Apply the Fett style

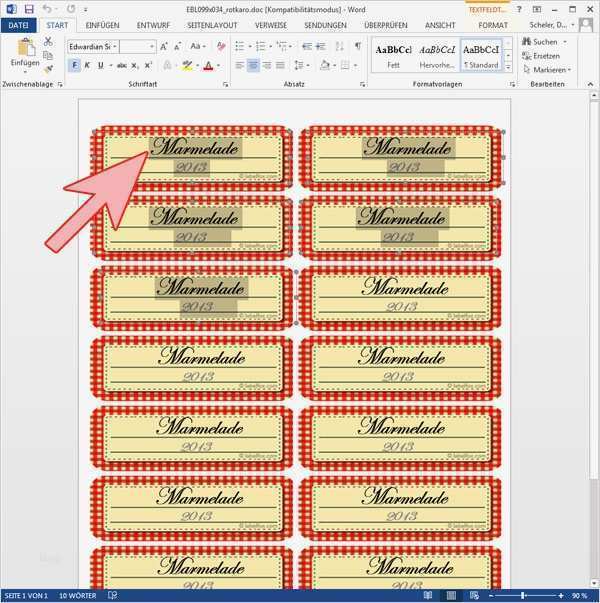(x=393, y=55)
